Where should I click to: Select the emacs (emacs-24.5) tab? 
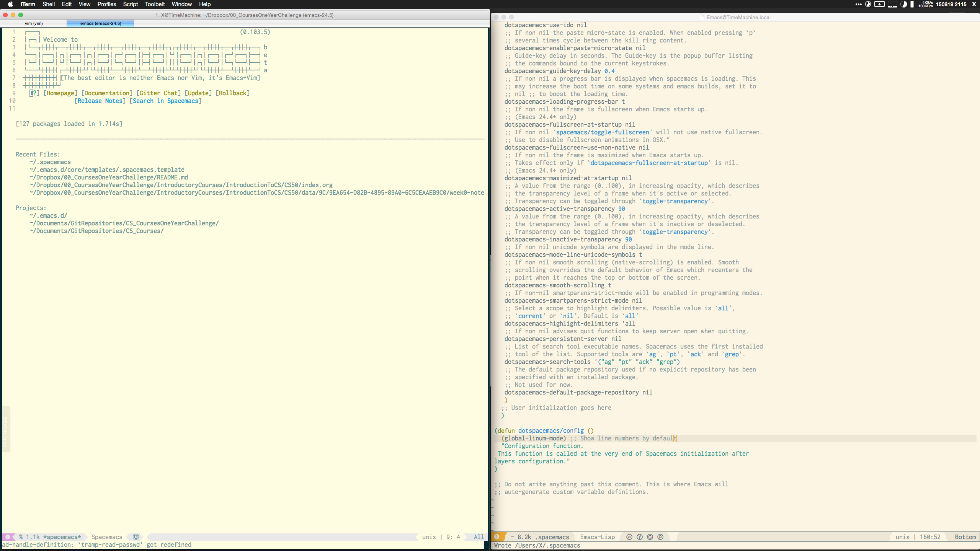pos(101,23)
